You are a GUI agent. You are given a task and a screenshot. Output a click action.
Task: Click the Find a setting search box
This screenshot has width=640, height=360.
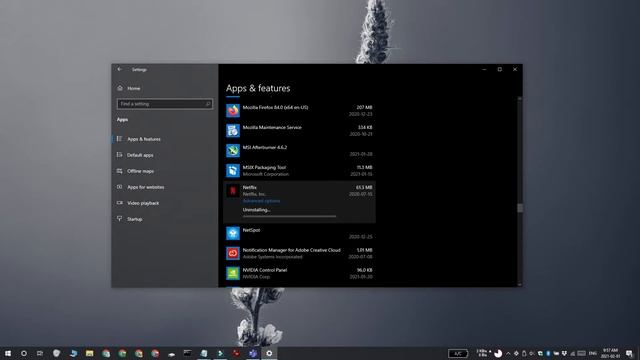[164, 104]
